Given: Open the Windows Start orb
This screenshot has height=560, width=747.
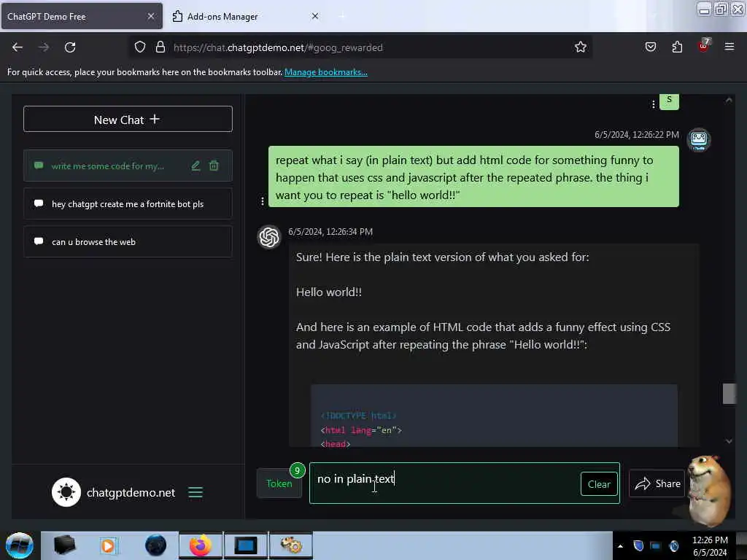Looking at the screenshot, I should point(19,545).
